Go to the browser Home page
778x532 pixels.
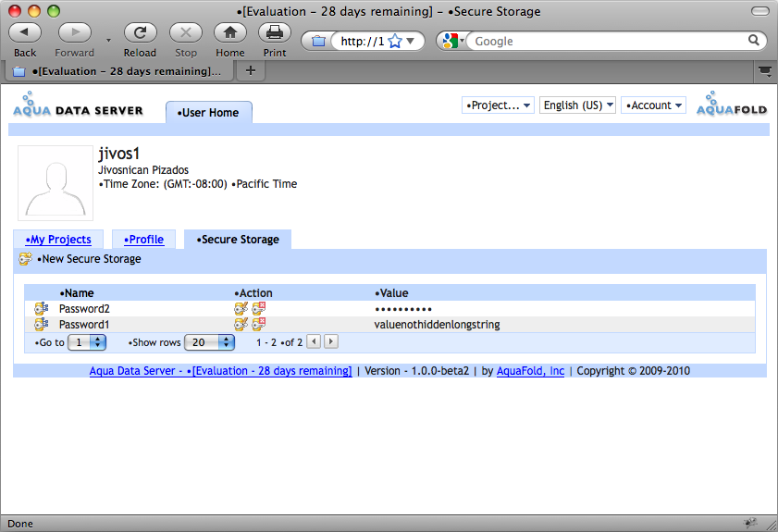coord(230,32)
